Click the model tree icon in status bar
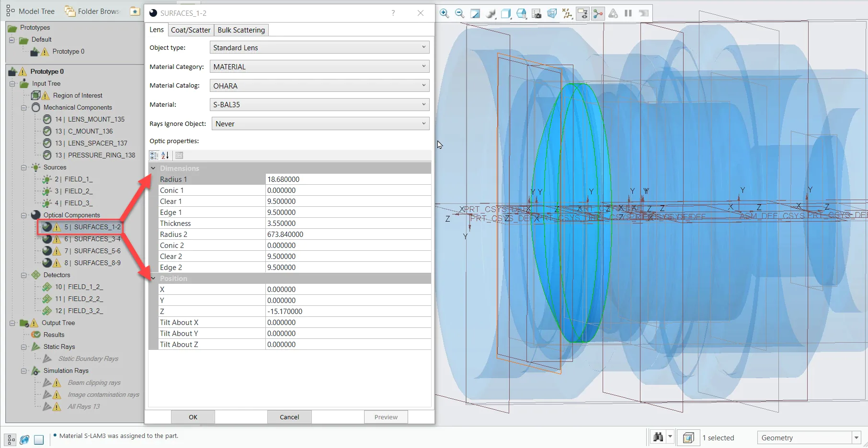The image size is (868, 448). (11, 439)
